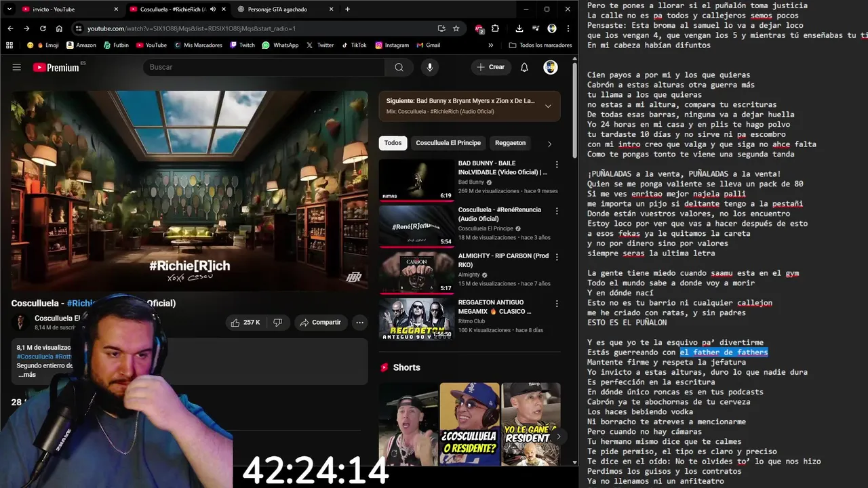Reload the current page
The image size is (868, 488).
click(43, 28)
